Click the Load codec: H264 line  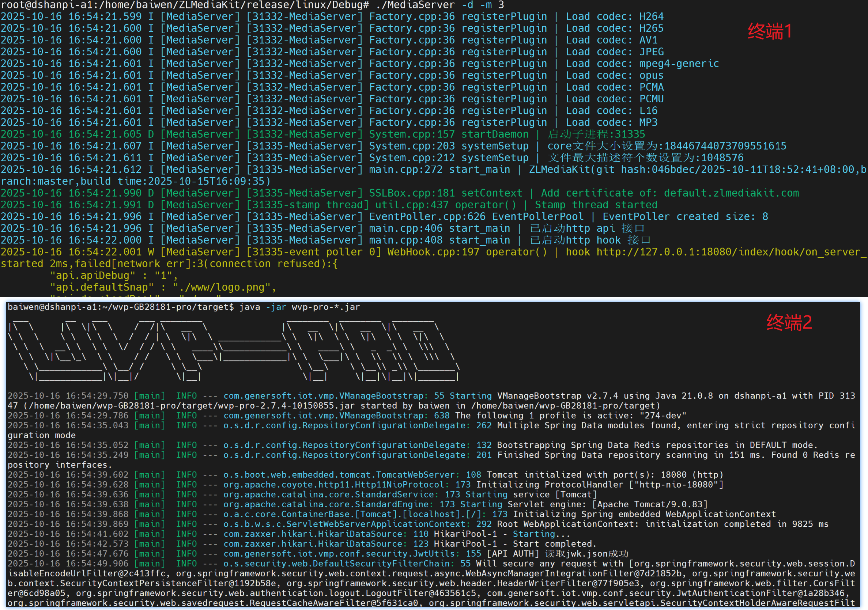[614, 16]
